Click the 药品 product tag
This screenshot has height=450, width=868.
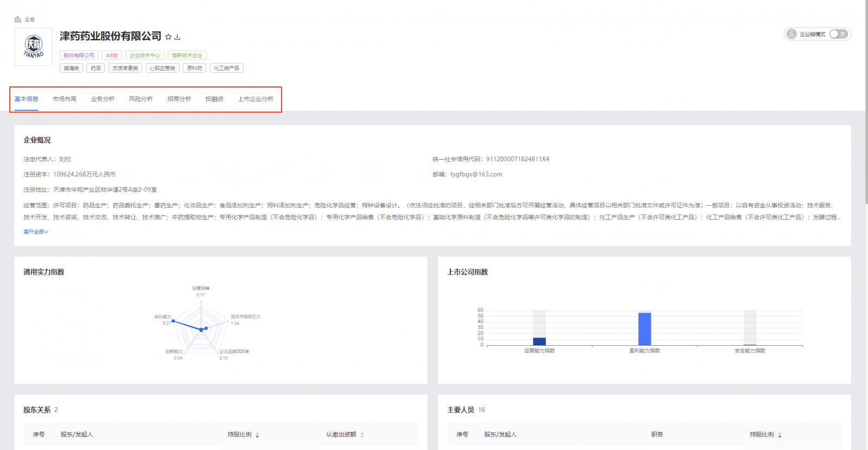(95, 68)
